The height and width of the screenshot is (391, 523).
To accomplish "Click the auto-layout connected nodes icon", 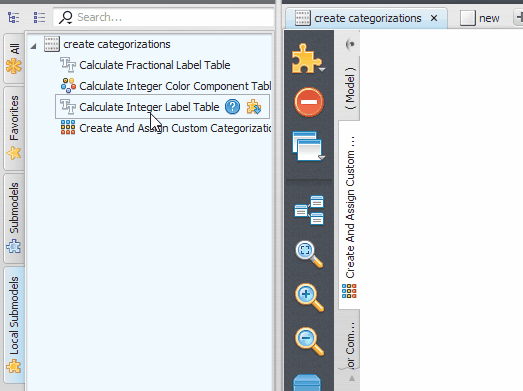I will pos(309,210).
